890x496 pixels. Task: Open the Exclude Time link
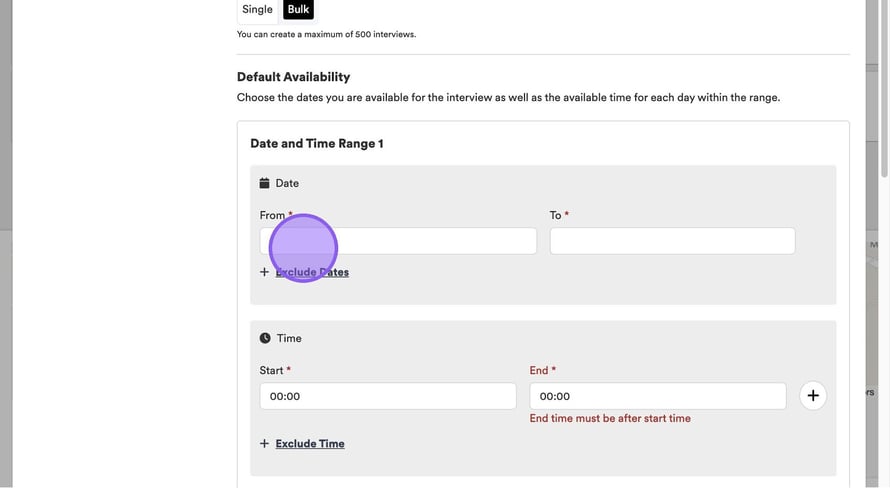point(310,443)
